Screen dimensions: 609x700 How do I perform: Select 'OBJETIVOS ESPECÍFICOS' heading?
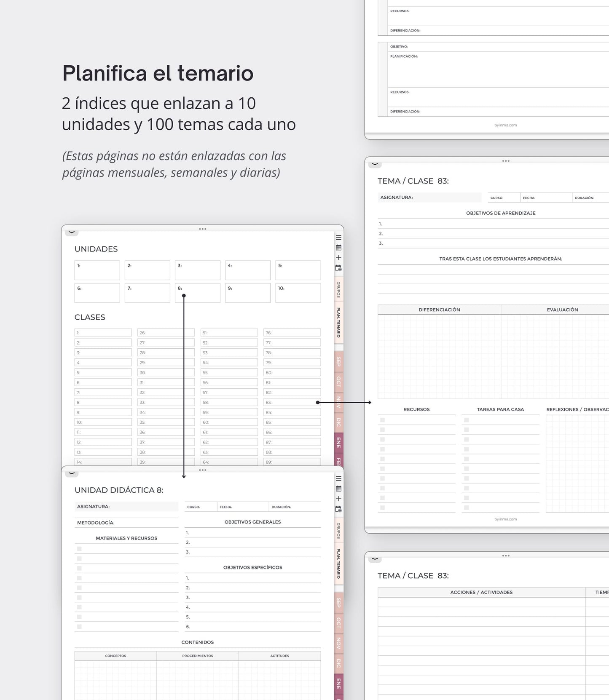tap(253, 567)
